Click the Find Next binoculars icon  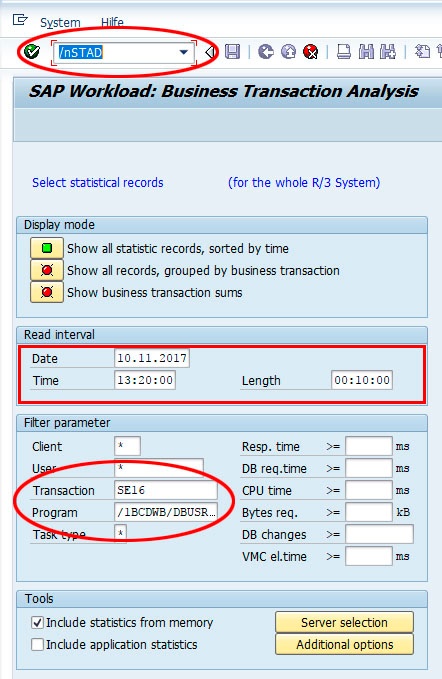388,52
